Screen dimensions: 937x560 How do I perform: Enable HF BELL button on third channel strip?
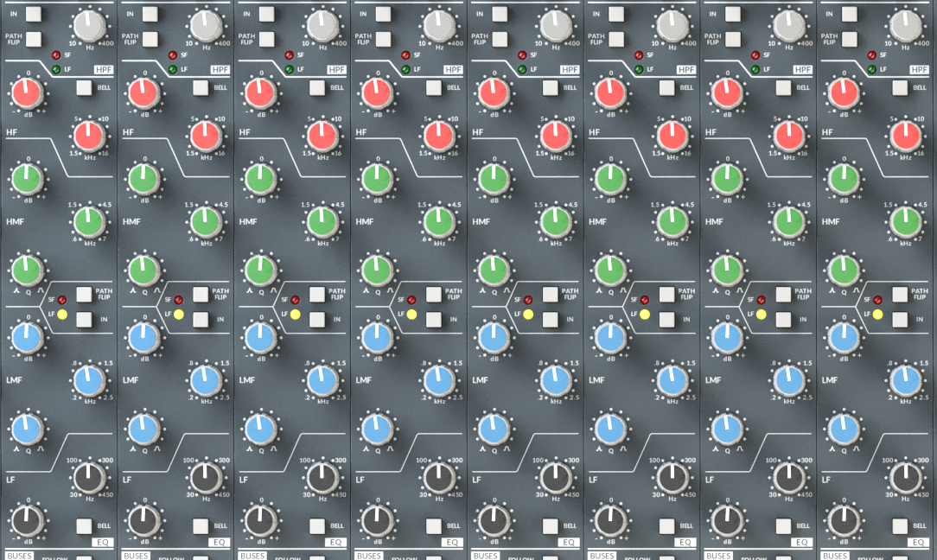[317, 87]
